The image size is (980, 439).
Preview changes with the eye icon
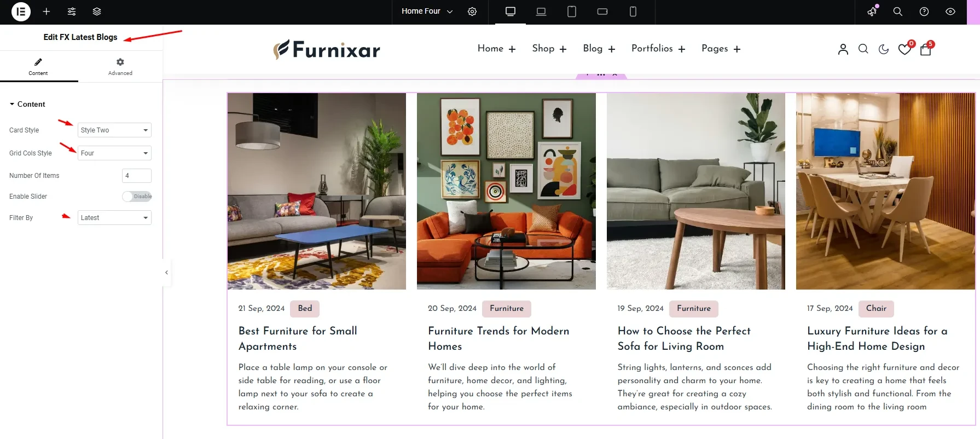950,11
